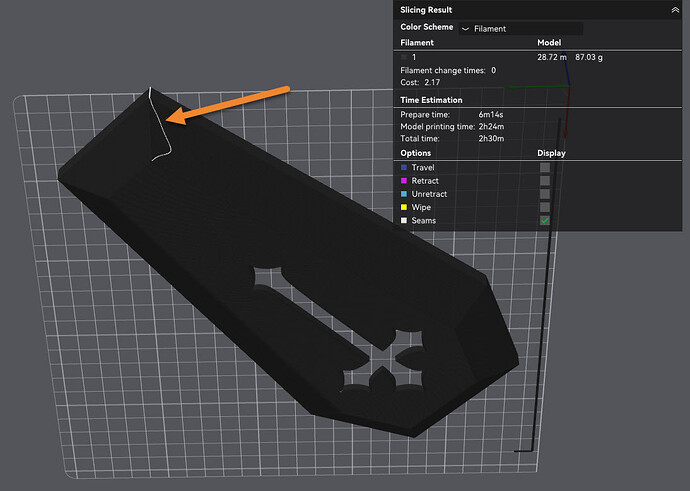
Task: Click the blue Travel color swatch
Action: click(x=404, y=168)
